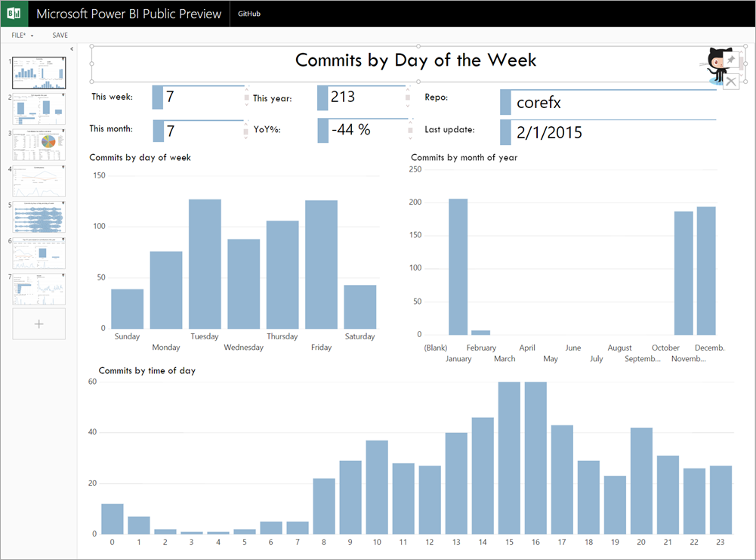Switch to page 5 thumbnail
This screenshot has height=560, width=756.
pos(39,217)
